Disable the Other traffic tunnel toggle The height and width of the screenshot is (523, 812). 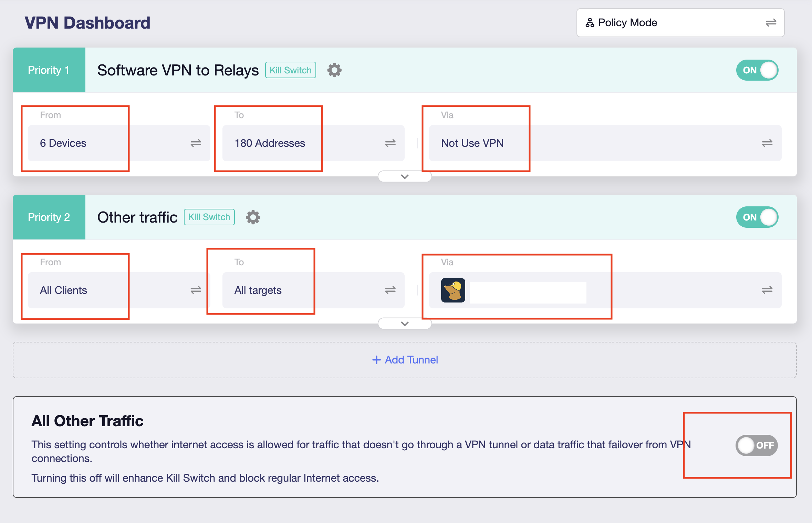[x=757, y=217]
